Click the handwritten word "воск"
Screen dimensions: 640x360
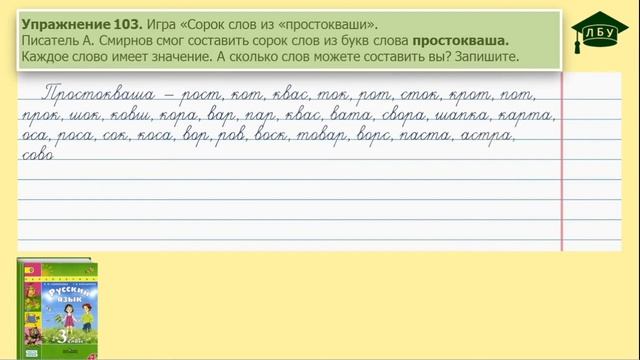[272, 135]
